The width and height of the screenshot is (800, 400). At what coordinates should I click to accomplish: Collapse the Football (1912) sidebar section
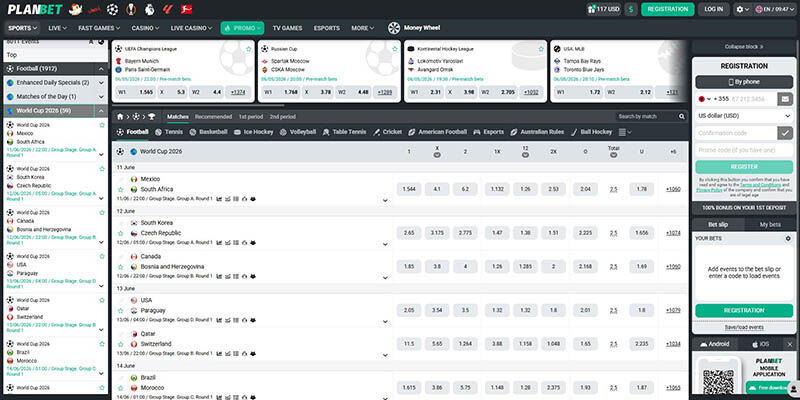tap(102, 69)
